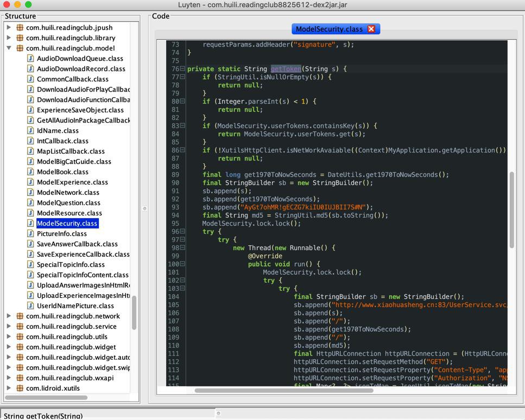525x420 pixels.
Task: Collapse the com.huili.readingclub.model package
Action: 9,48
